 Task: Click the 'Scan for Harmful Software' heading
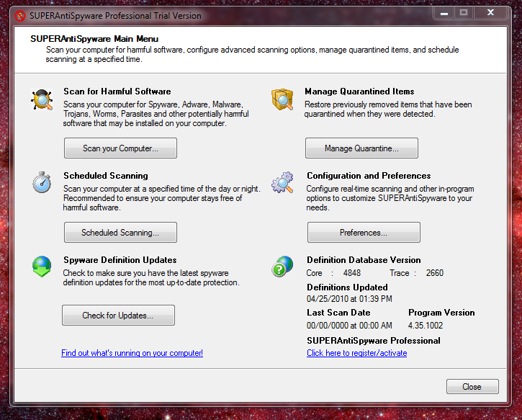(117, 91)
